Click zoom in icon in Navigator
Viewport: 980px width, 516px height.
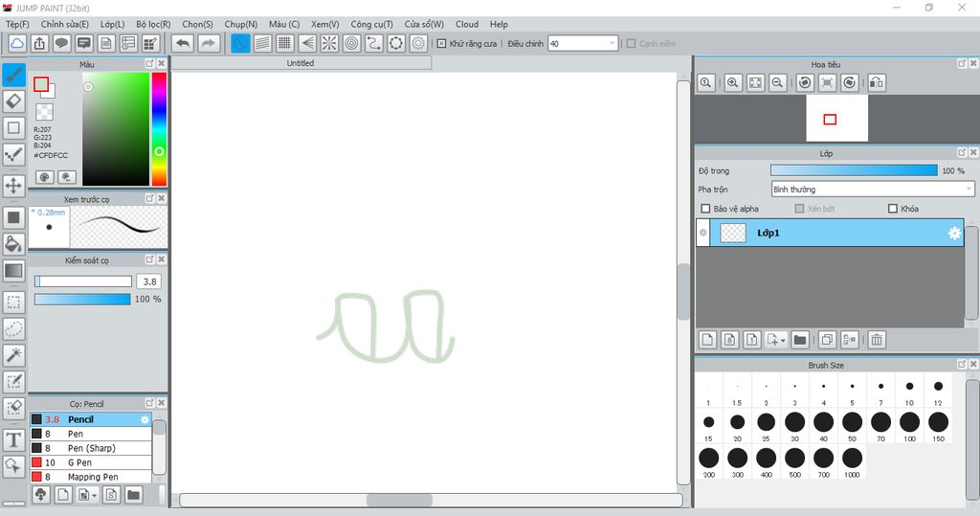point(733,82)
